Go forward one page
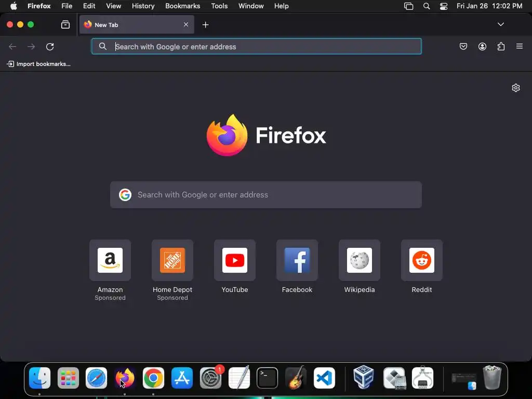532x399 pixels. point(31,46)
